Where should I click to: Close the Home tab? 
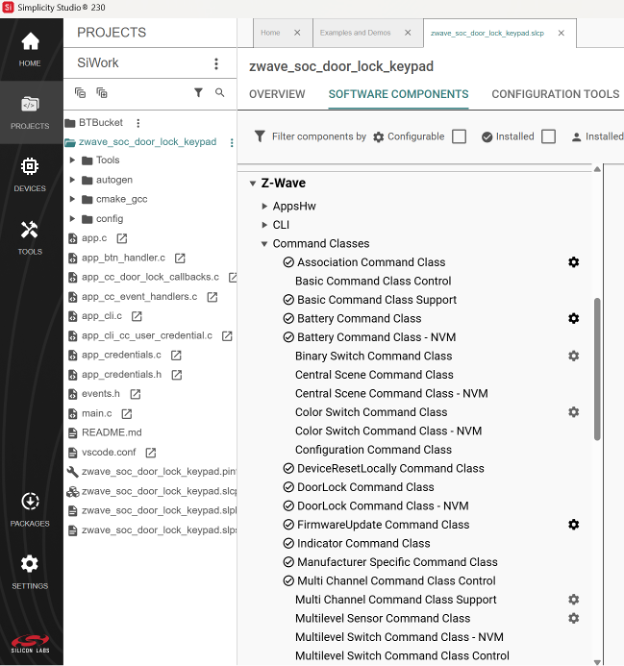(x=297, y=33)
